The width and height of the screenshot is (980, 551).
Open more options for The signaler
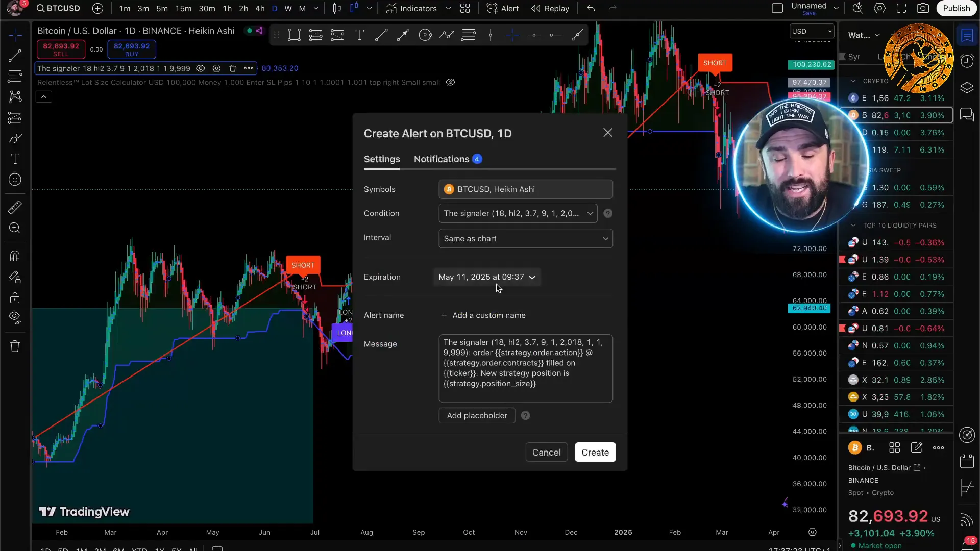[x=249, y=68]
